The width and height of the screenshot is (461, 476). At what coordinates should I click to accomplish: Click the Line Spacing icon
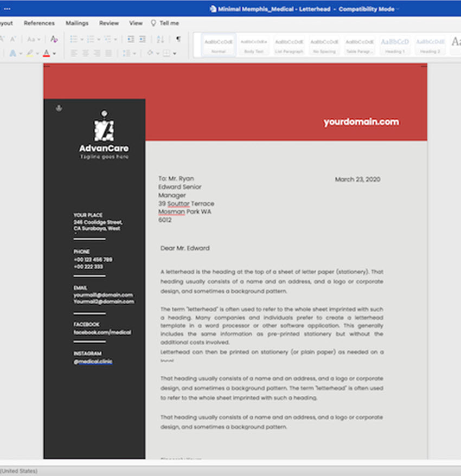click(x=126, y=54)
